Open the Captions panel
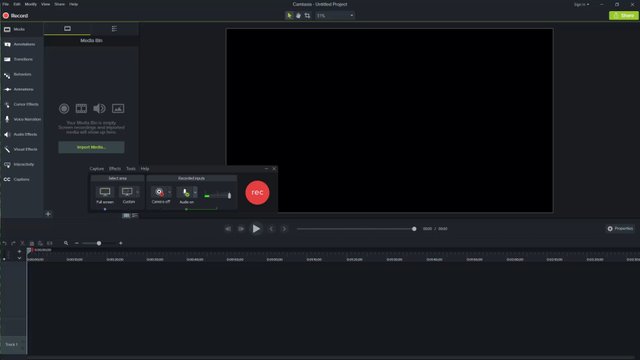This screenshot has height=360, width=640. (x=21, y=180)
